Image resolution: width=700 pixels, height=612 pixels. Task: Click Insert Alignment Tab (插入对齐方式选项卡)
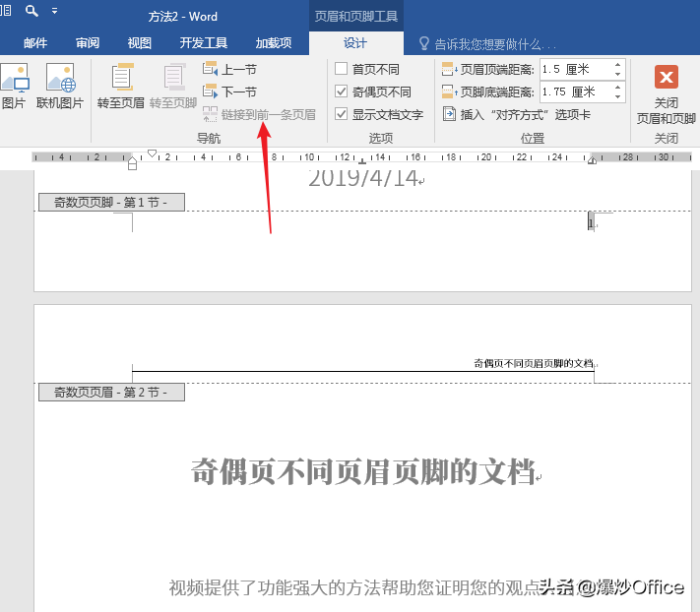517,115
